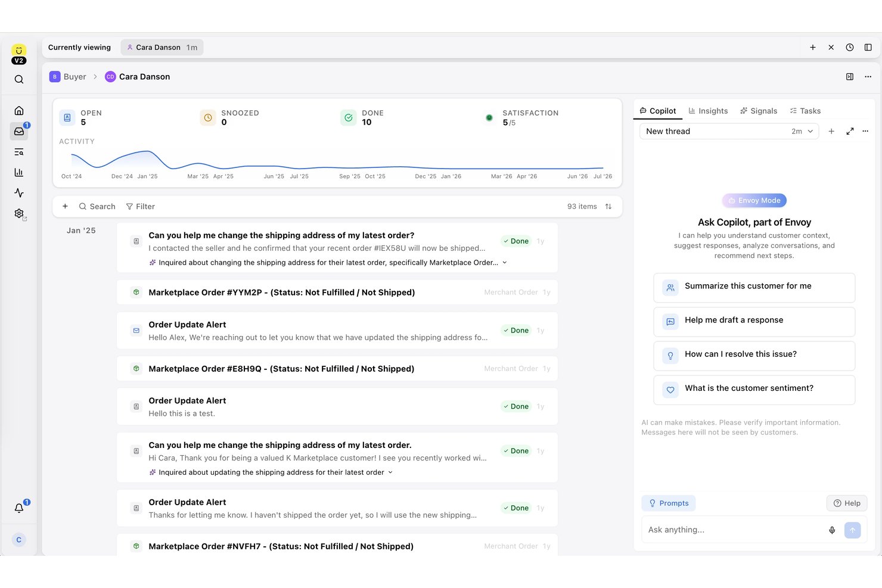882x588 pixels.
Task: Click the history clock icon in top bar
Action: (850, 48)
